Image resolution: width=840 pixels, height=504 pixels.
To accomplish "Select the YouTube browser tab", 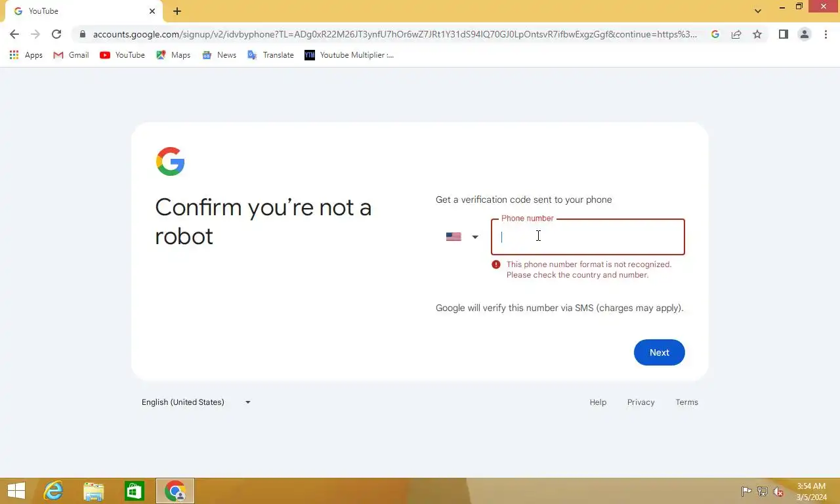I will [83, 11].
